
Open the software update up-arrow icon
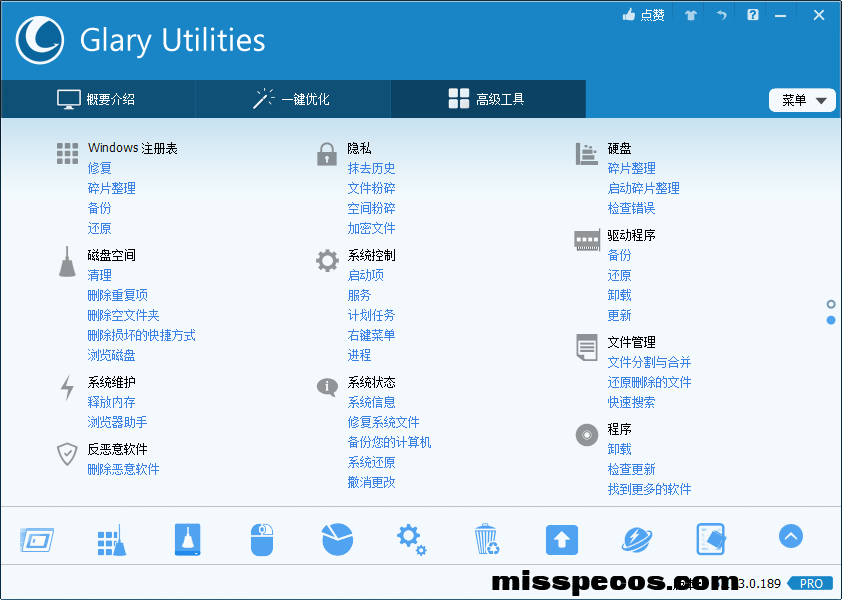(x=562, y=540)
